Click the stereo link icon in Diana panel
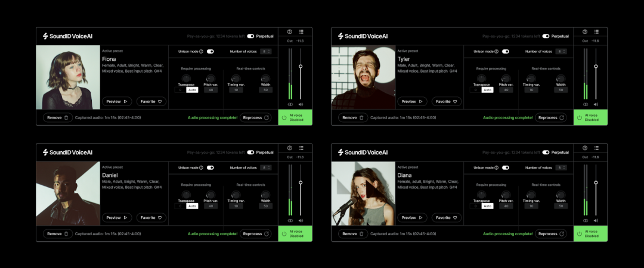 tap(586, 220)
